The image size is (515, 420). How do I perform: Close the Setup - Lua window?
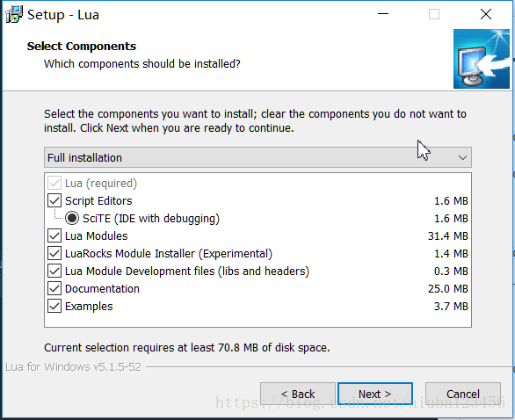pyautogui.click(x=486, y=14)
